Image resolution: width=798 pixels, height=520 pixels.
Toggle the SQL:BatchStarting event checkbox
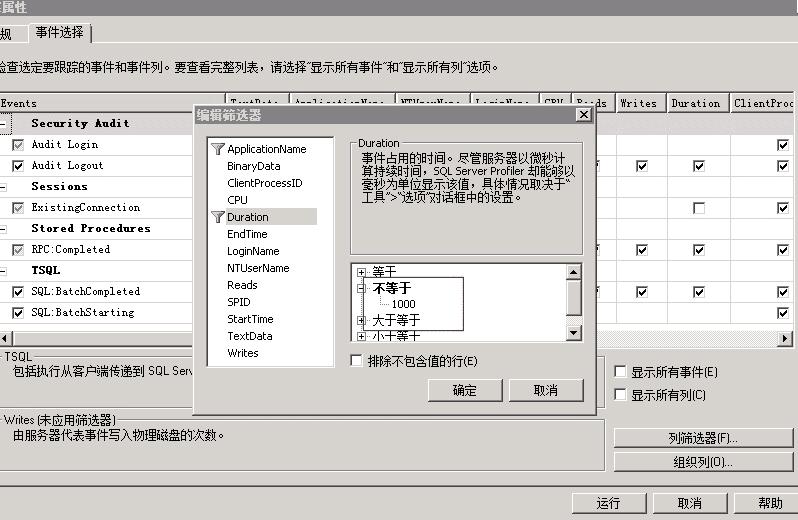(x=18, y=312)
